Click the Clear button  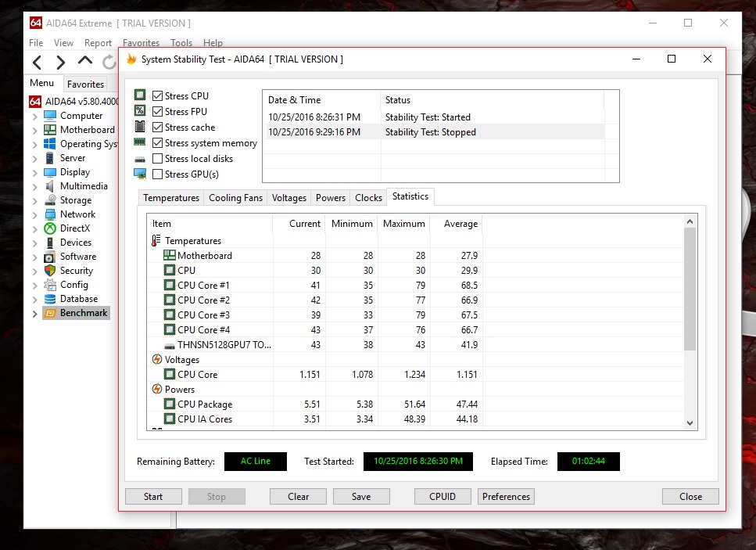pyautogui.click(x=298, y=497)
